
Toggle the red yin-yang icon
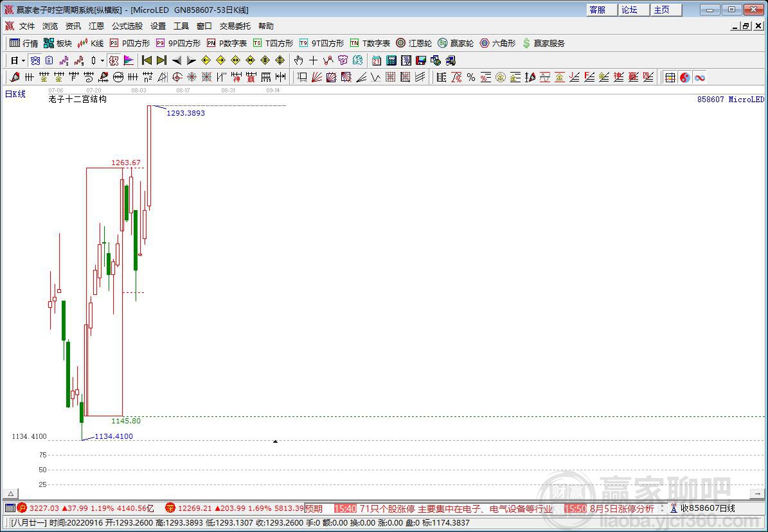[684, 77]
